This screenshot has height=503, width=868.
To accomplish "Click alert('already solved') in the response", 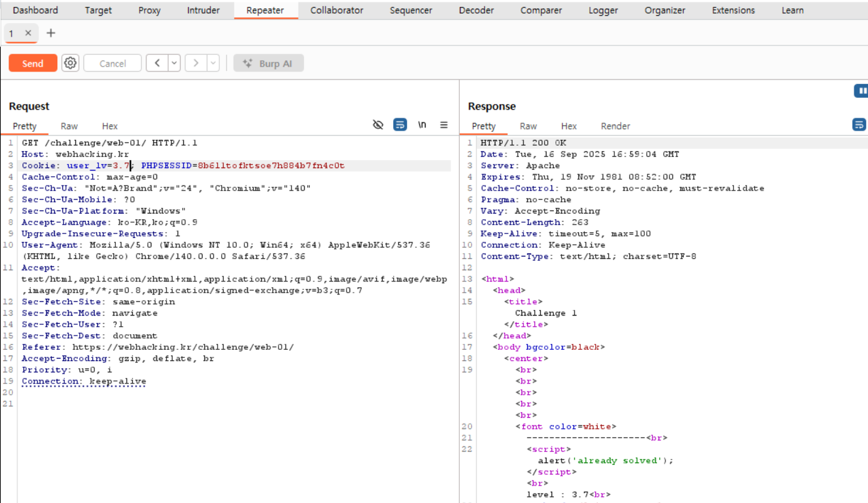I will [606, 461].
